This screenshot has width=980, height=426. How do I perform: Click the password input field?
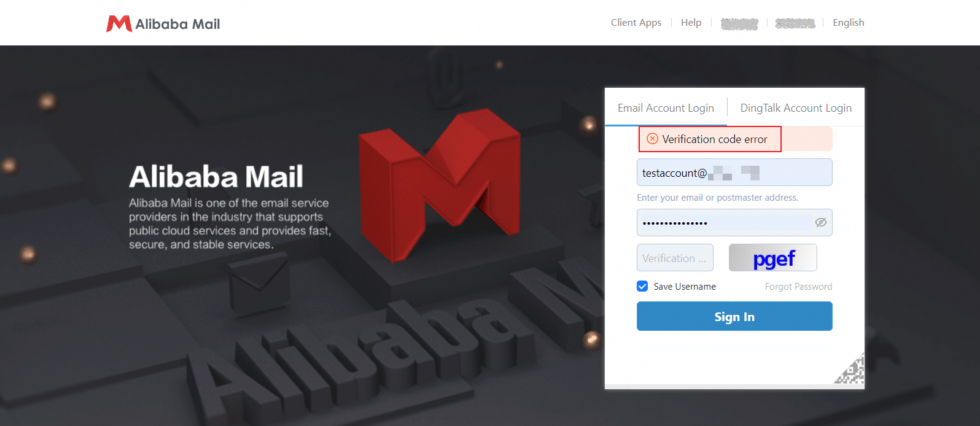tap(734, 222)
